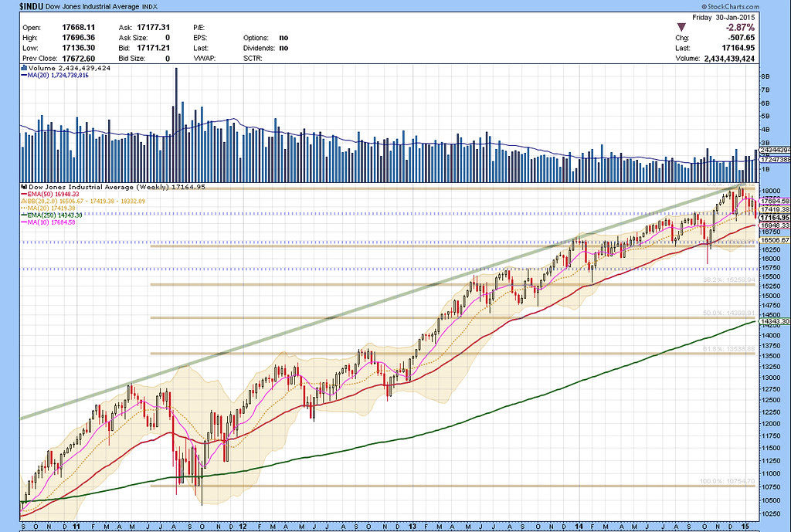This screenshot has height=532, width=791.
Task: Click the price-pane MA(20) 17419.38 legend entry
Action: 48,208
